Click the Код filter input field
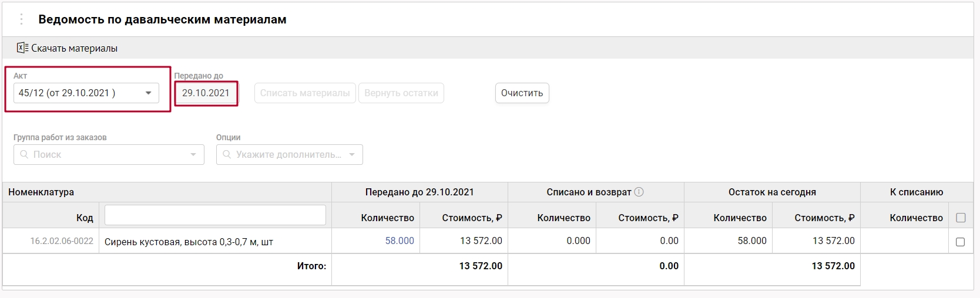This screenshot has height=298, width=980. pos(215,215)
